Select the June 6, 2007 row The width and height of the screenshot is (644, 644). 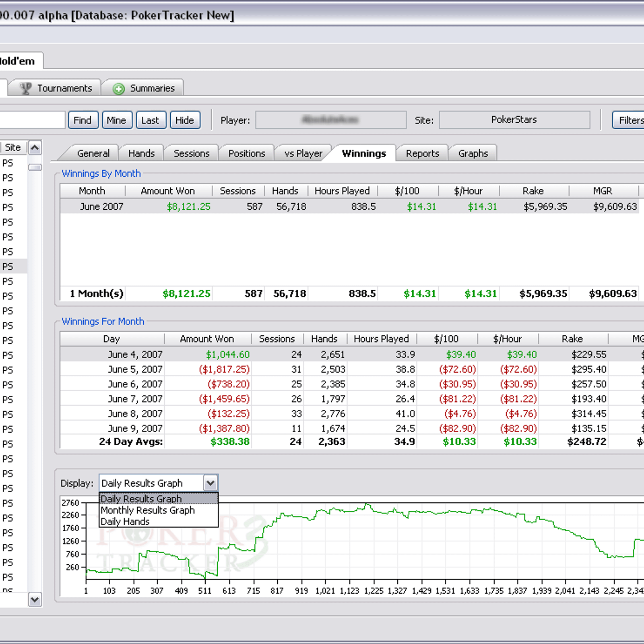[x=352, y=384]
